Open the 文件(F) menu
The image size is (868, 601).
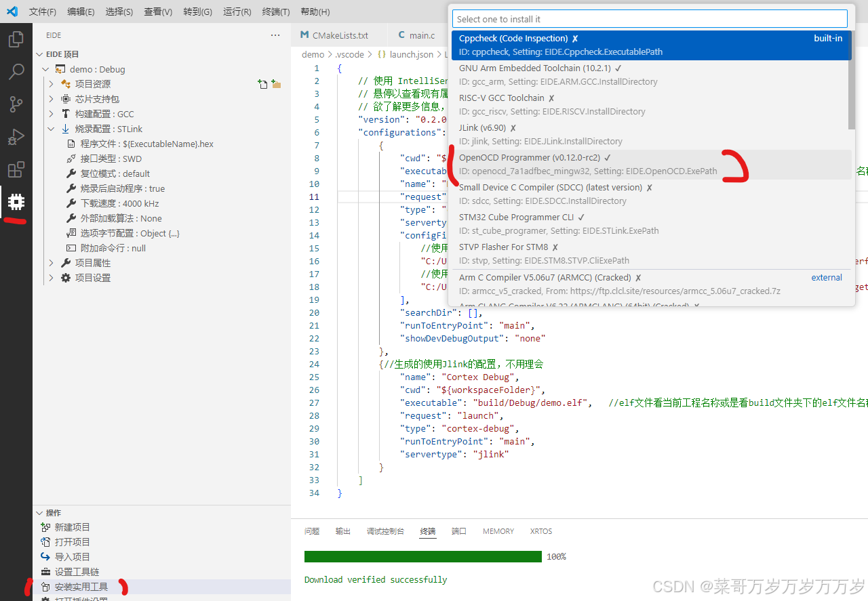click(x=43, y=12)
